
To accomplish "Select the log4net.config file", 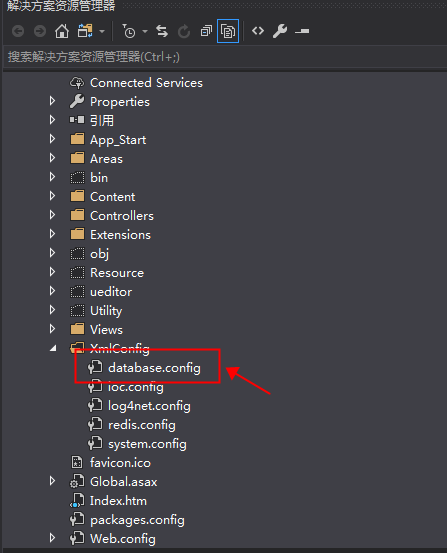I will (149, 406).
